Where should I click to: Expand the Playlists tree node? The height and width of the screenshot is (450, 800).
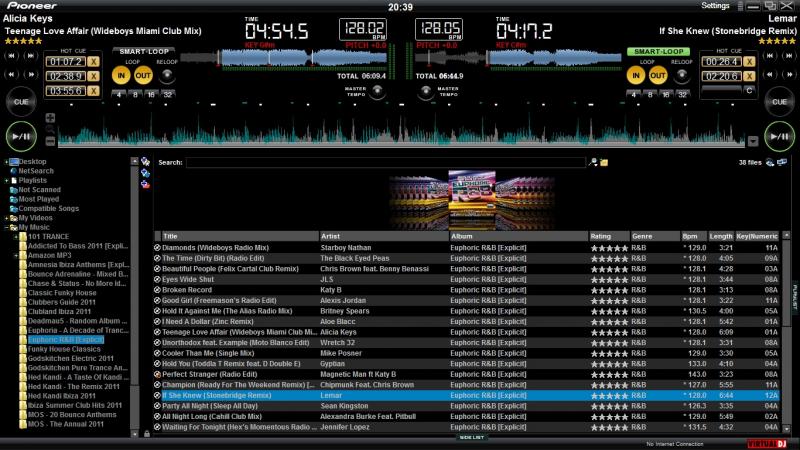6,181
